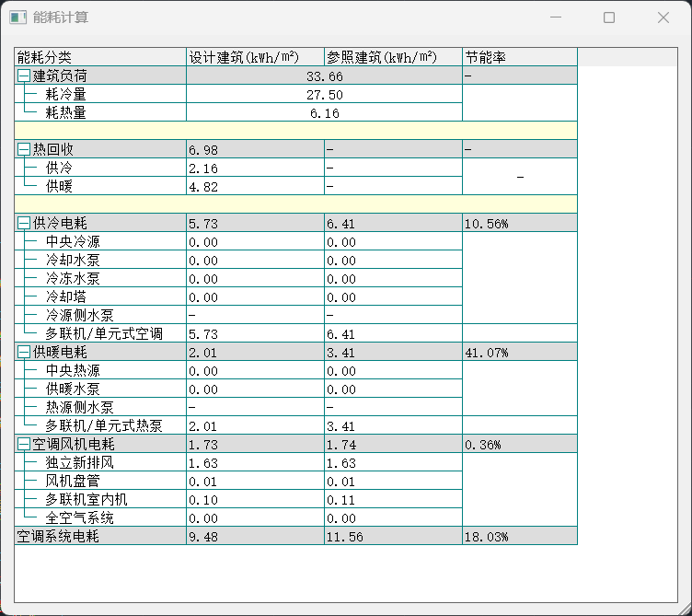Select the 多联机/单元式空调 row
692x616 pixels.
[x=104, y=333]
